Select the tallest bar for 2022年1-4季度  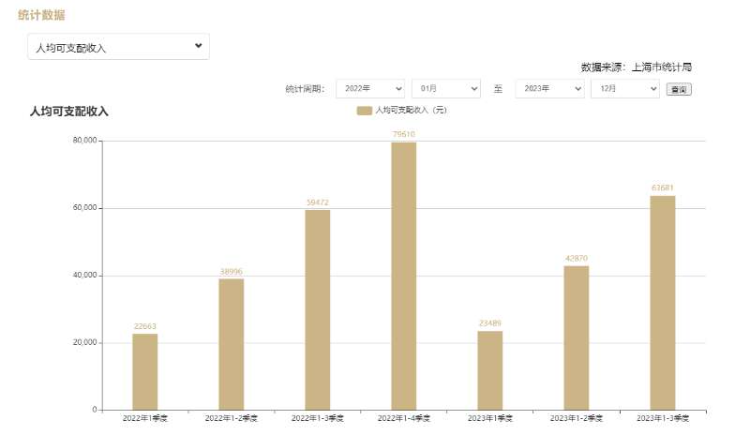(x=403, y=276)
